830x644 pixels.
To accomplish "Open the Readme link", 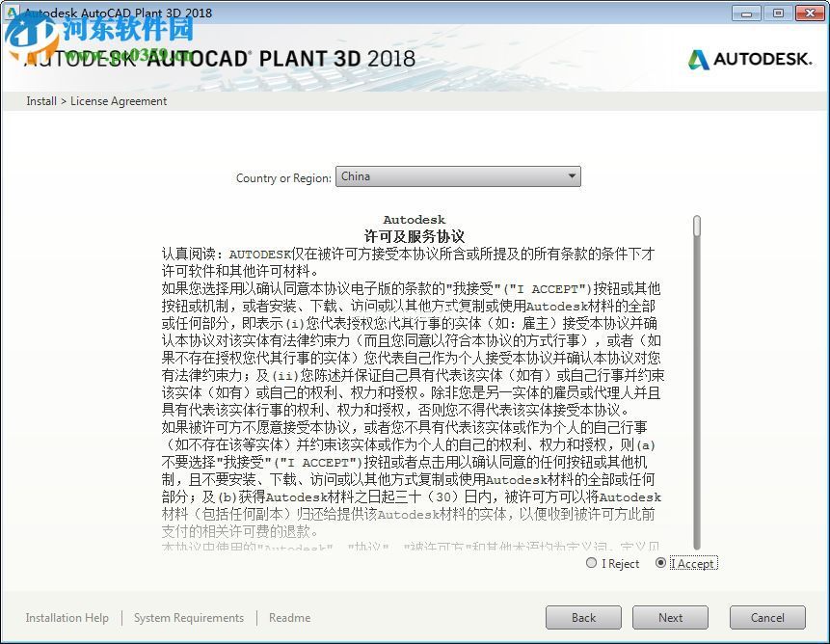I will click(289, 617).
